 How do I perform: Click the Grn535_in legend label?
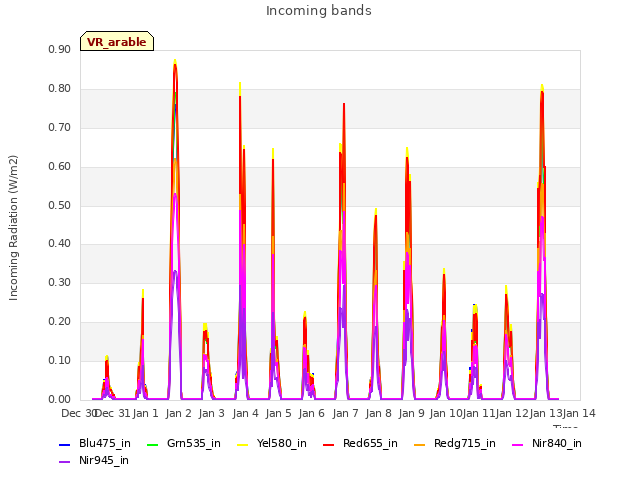[x=193, y=444]
